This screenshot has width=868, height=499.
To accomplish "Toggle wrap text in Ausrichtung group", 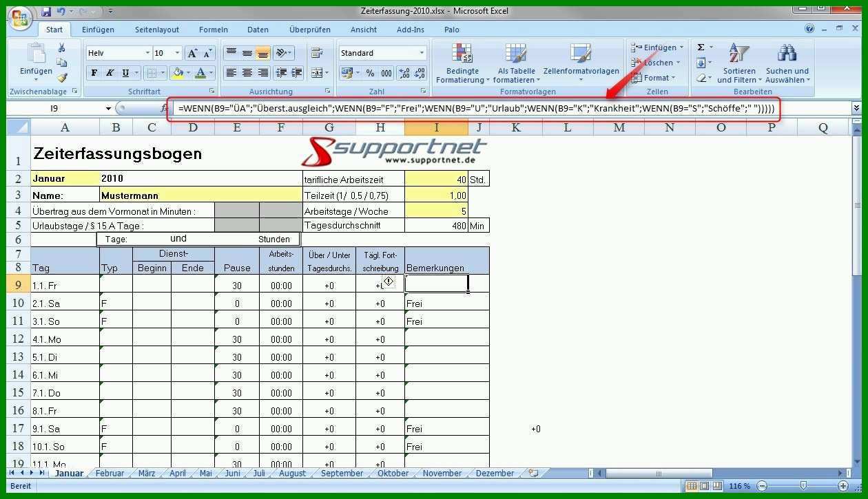I will click(x=317, y=53).
